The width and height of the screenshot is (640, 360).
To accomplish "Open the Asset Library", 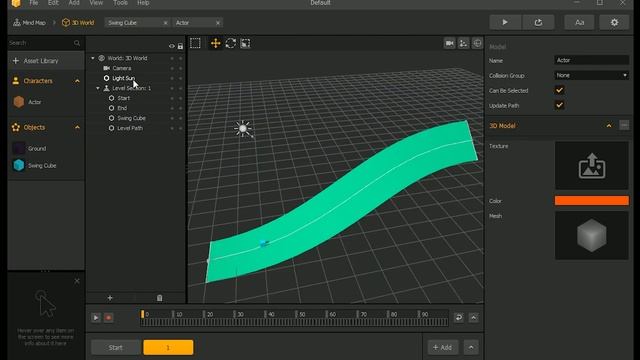I will tap(46, 61).
